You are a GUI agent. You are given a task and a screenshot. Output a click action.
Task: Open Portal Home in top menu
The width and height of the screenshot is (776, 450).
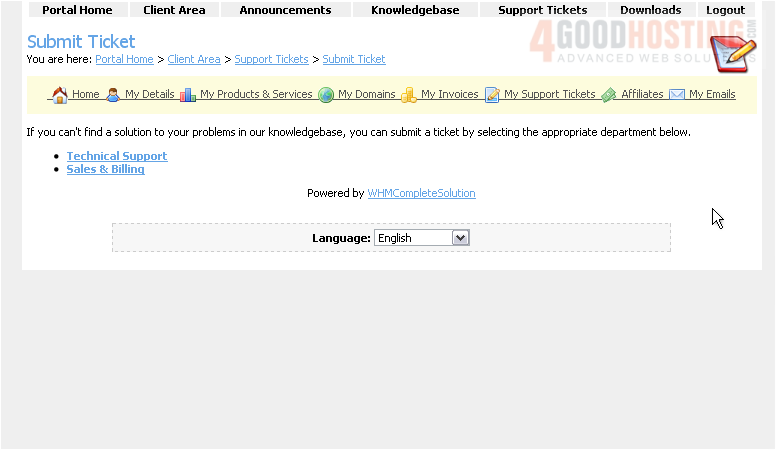[x=77, y=10]
